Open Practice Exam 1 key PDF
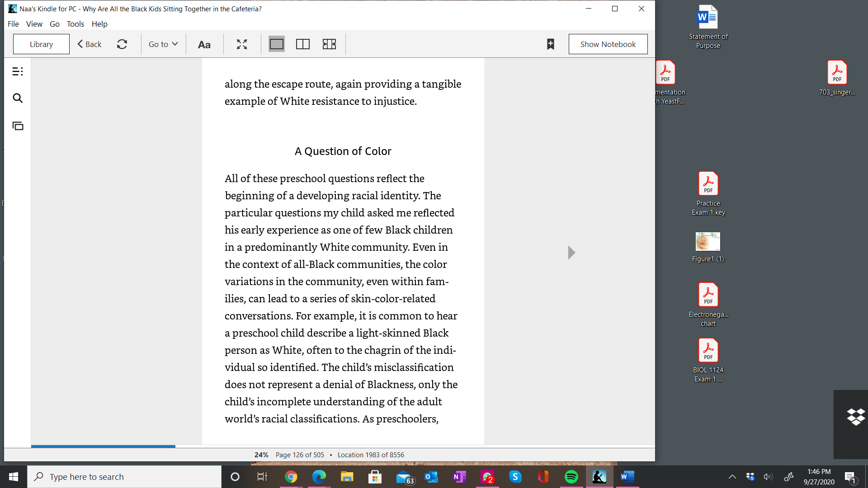The width and height of the screenshot is (868, 488). click(708, 194)
